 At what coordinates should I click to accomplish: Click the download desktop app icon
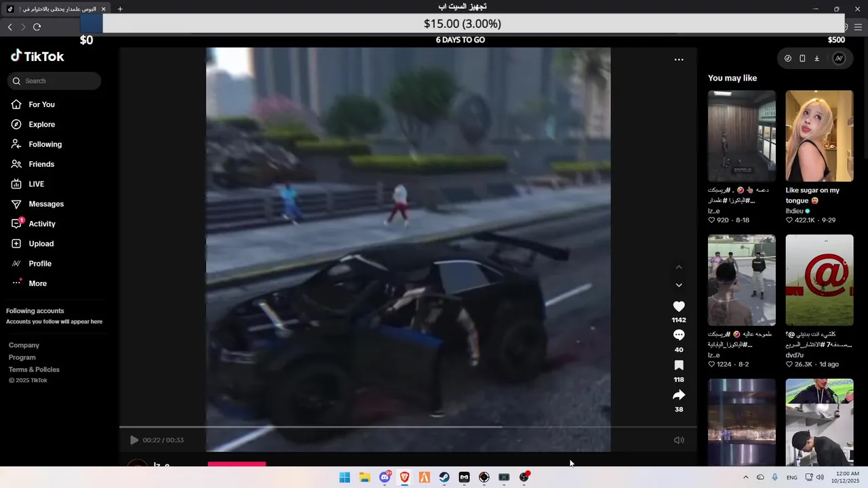[817, 58]
